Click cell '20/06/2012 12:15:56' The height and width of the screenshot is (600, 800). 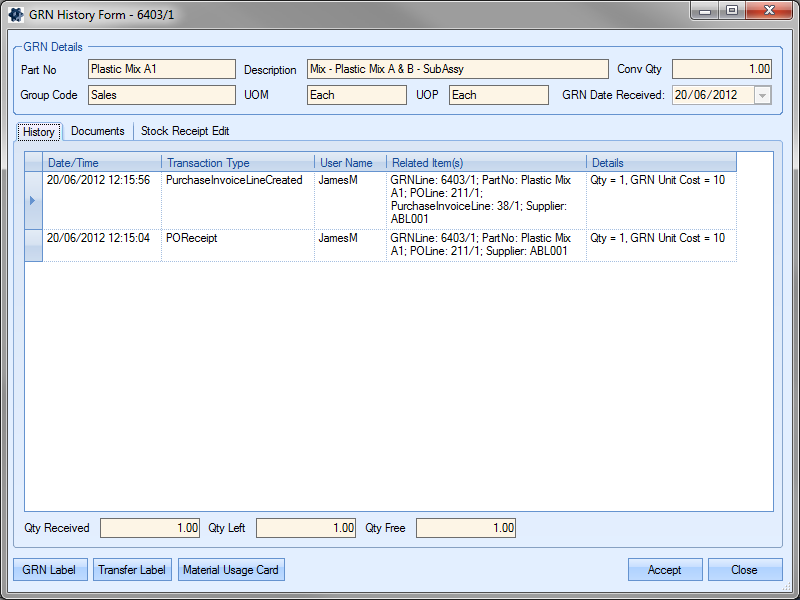click(x=102, y=201)
